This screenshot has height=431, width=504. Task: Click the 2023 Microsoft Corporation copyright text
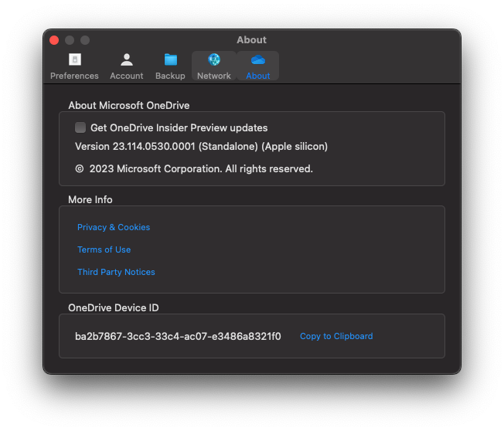pos(194,168)
